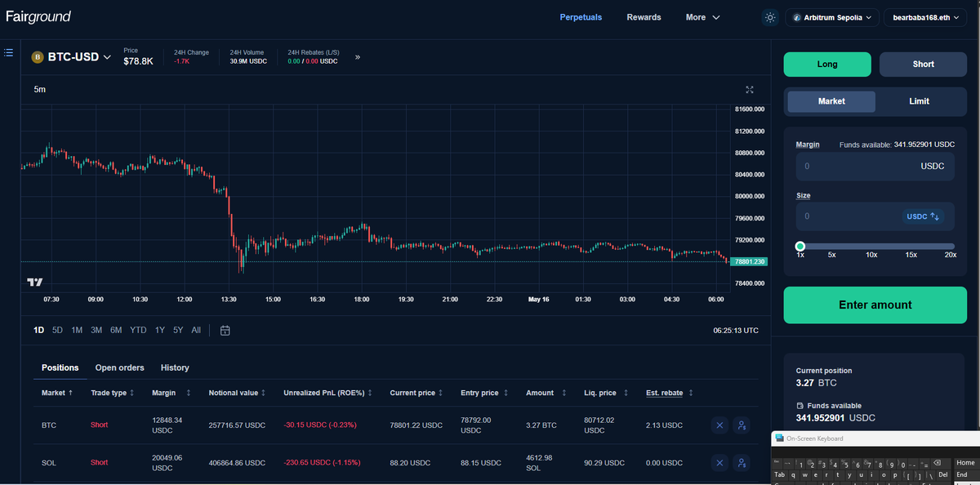
Task: Adjust margin for the BTC position
Action: (741, 425)
